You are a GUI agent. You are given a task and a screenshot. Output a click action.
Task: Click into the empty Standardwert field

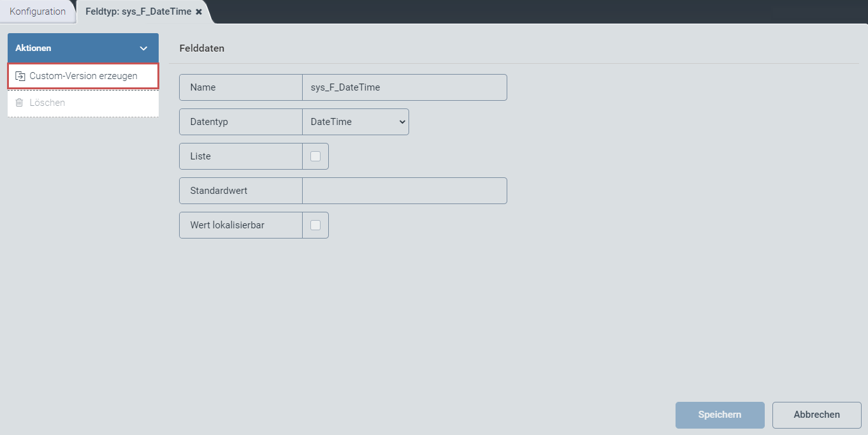tap(404, 191)
